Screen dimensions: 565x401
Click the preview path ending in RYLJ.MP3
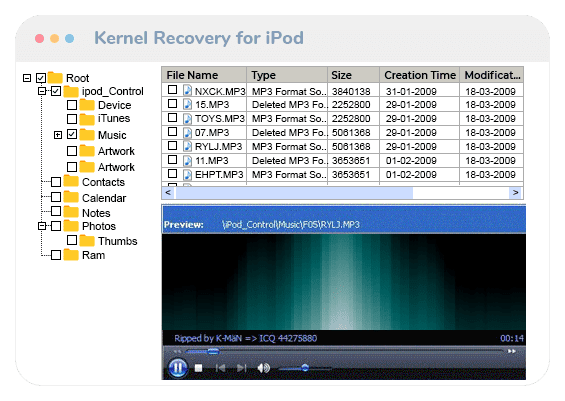pyautogui.click(x=291, y=225)
